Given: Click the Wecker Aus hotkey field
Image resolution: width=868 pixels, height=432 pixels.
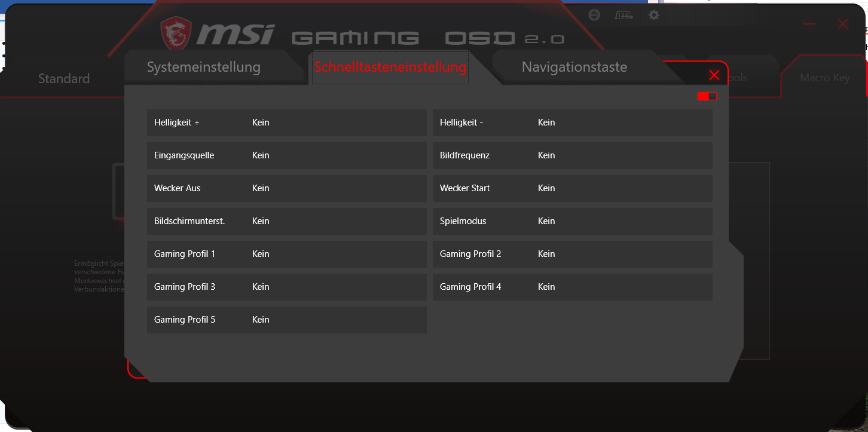Looking at the screenshot, I should coord(287,188).
